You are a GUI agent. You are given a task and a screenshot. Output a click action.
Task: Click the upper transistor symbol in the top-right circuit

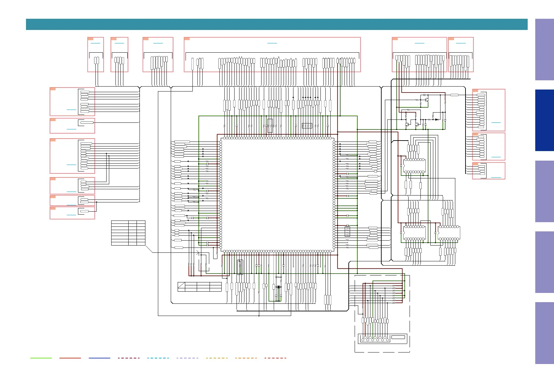(x=427, y=100)
